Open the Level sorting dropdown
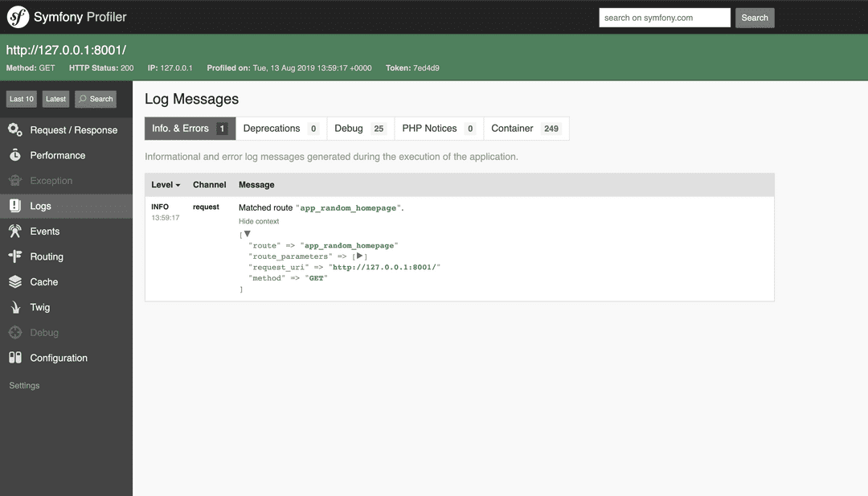This screenshot has width=868, height=496. 165,184
